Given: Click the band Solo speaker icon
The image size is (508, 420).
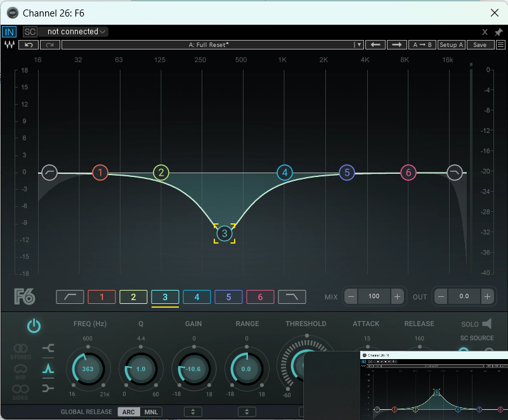Looking at the screenshot, I should (486, 324).
